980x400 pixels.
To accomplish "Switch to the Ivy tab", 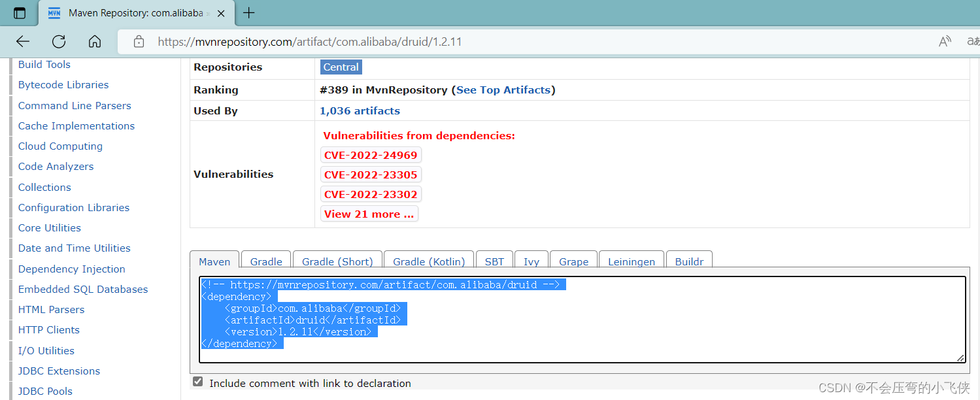I will tap(532, 261).
